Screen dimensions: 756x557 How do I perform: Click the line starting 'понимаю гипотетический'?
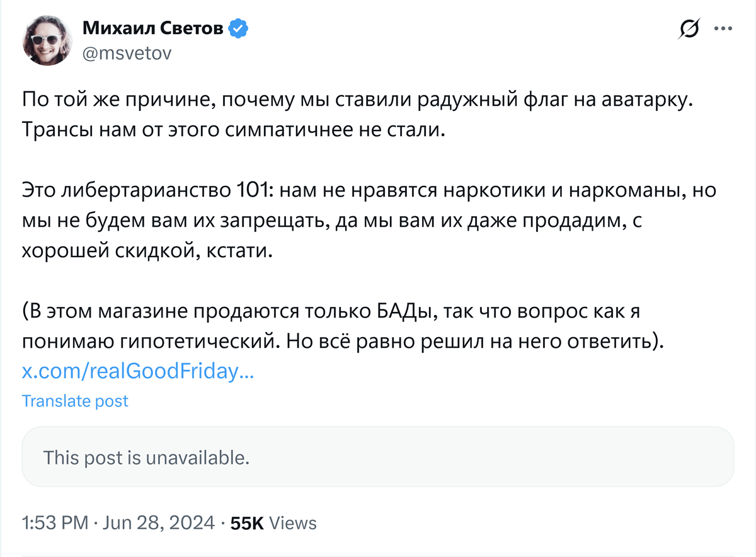(x=343, y=341)
